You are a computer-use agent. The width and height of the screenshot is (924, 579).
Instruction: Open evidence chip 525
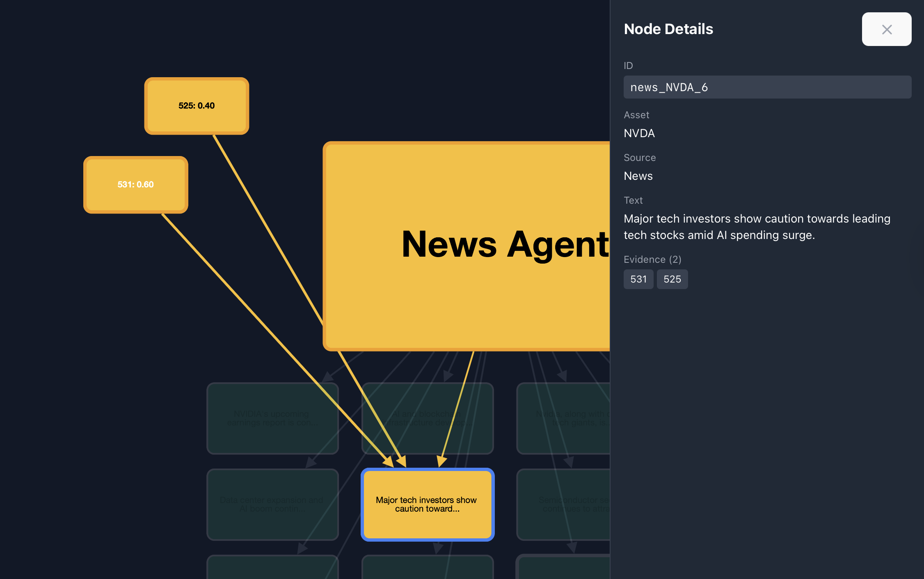pyautogui.click(x=672, y=279)
